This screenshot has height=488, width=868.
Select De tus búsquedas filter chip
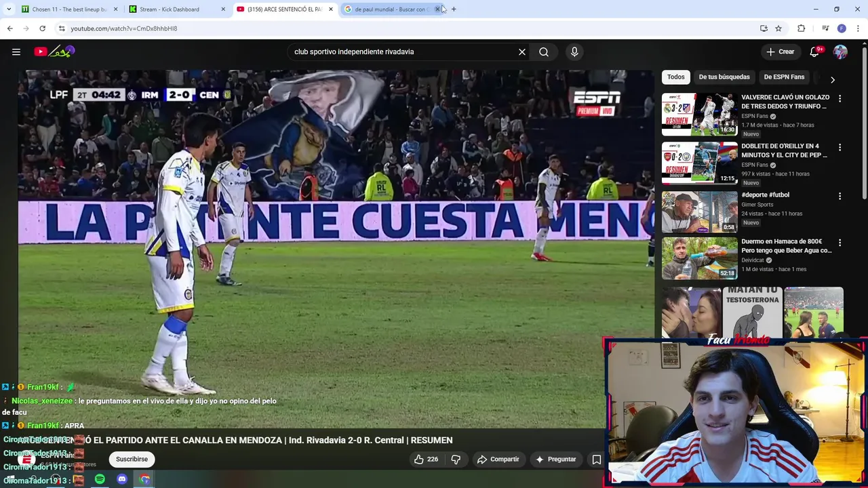coord(724,77)
